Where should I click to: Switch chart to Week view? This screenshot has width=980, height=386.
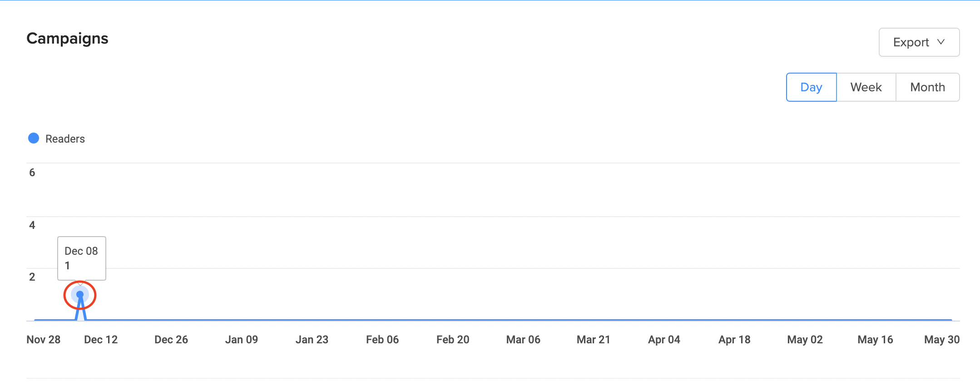click(866, 87)
